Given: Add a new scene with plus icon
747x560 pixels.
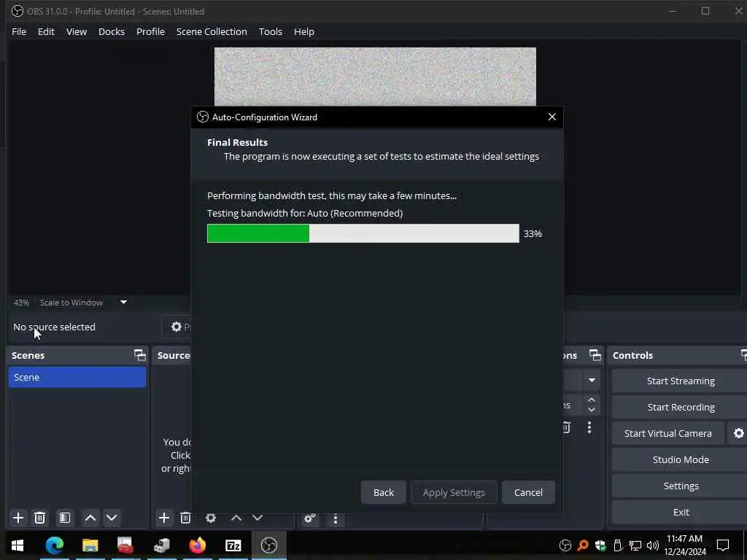Looking at the screenshot, I should (x=18, y=518).
